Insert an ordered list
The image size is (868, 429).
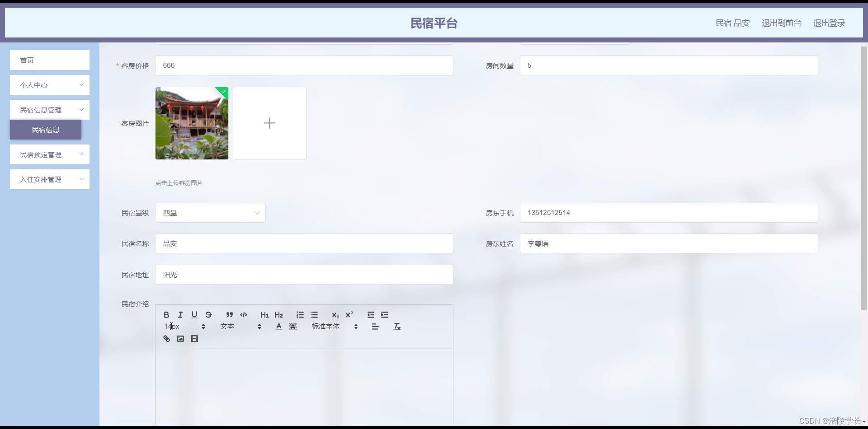pos(300,315)
